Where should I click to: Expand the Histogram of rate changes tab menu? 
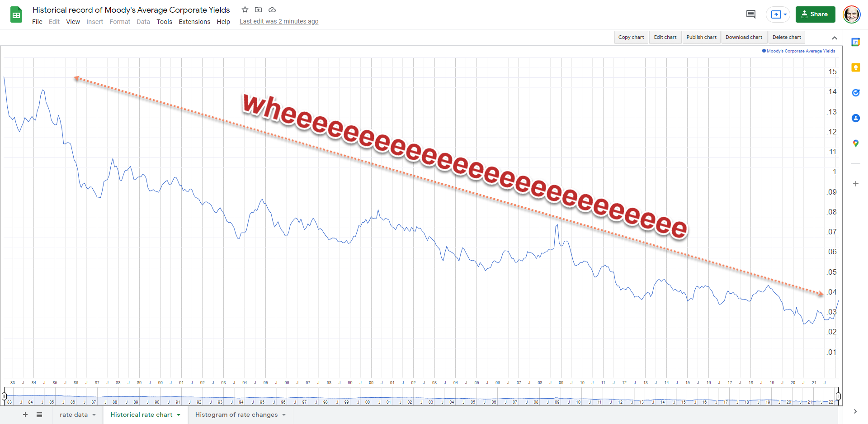click(x=284, y=415)
